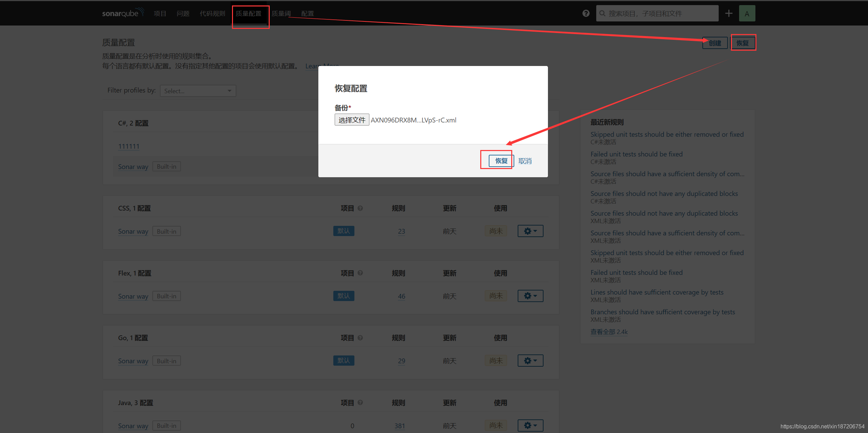Open Skipped unit tests rule marked C#未激活
This screenshot has height=433, width=868.
pos(667,134)
